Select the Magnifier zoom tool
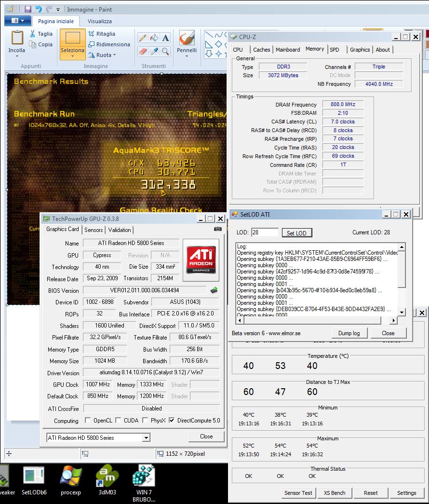 165,51
